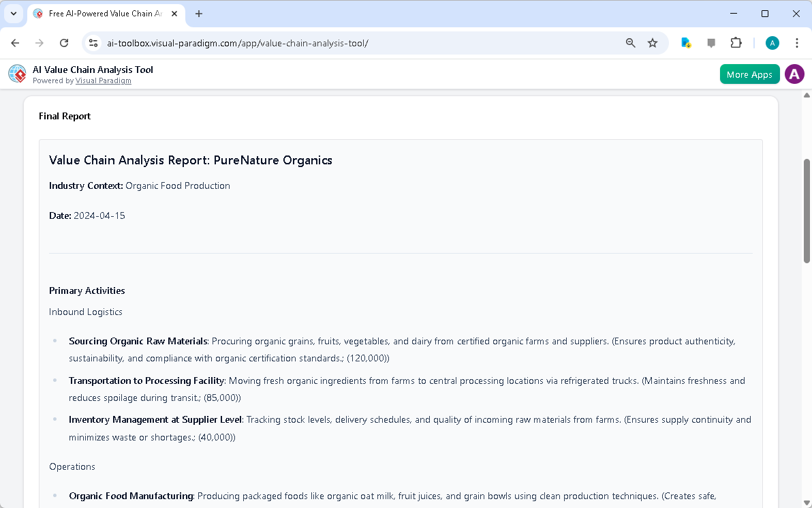Navigate back using the back arrow

point(15,42)
